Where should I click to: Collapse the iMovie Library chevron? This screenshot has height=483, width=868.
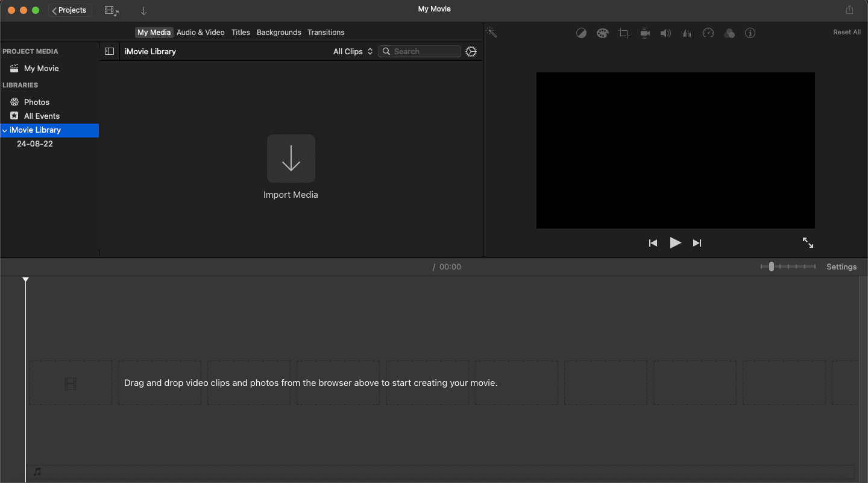(5, 130)
